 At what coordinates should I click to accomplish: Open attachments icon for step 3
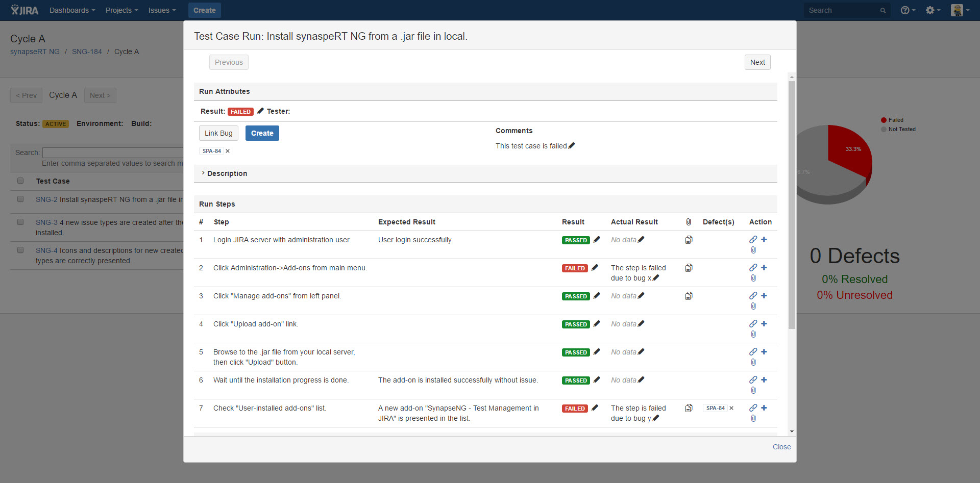pos(689,296)
